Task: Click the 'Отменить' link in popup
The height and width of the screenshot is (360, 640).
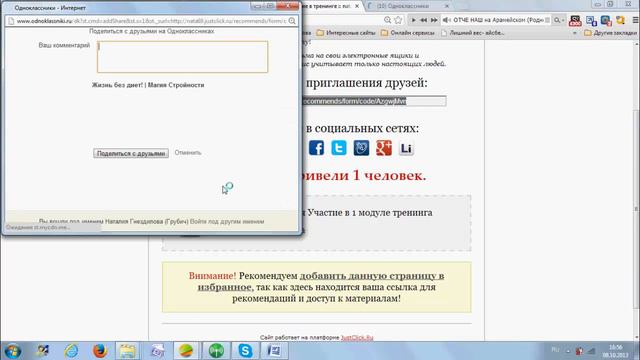Action: coord(188,153)
